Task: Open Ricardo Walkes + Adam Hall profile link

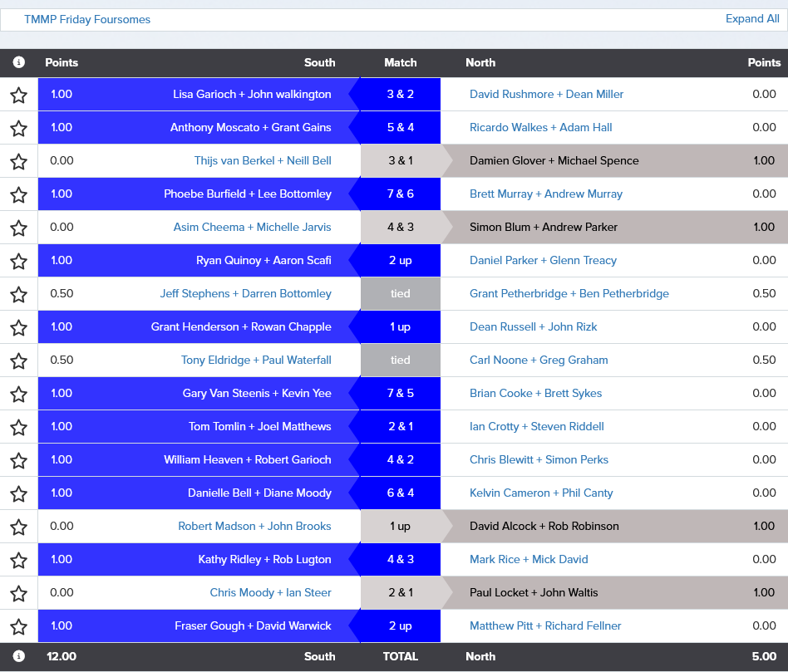Action: tap(541, 128)
